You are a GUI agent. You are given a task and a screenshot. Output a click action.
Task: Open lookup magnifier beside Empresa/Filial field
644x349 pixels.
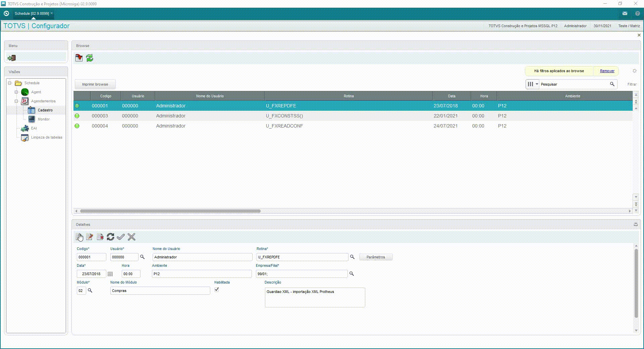point(352,274)
